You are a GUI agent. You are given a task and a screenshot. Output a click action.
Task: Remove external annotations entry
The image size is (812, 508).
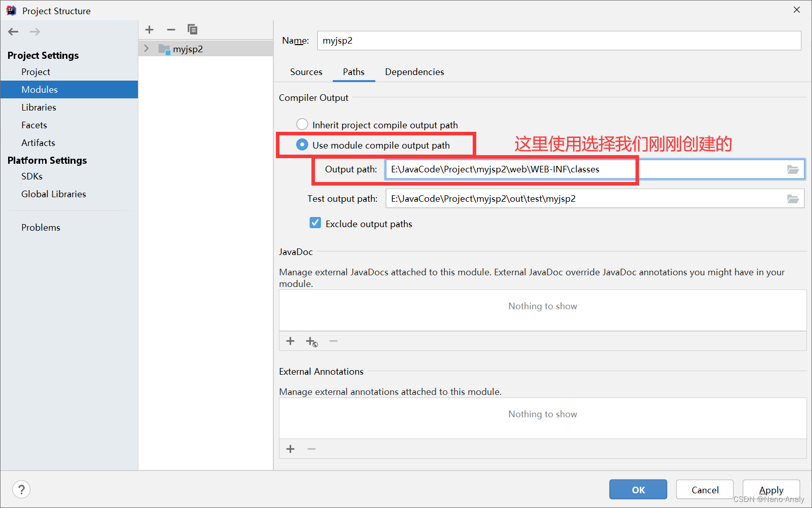[312, 449]
